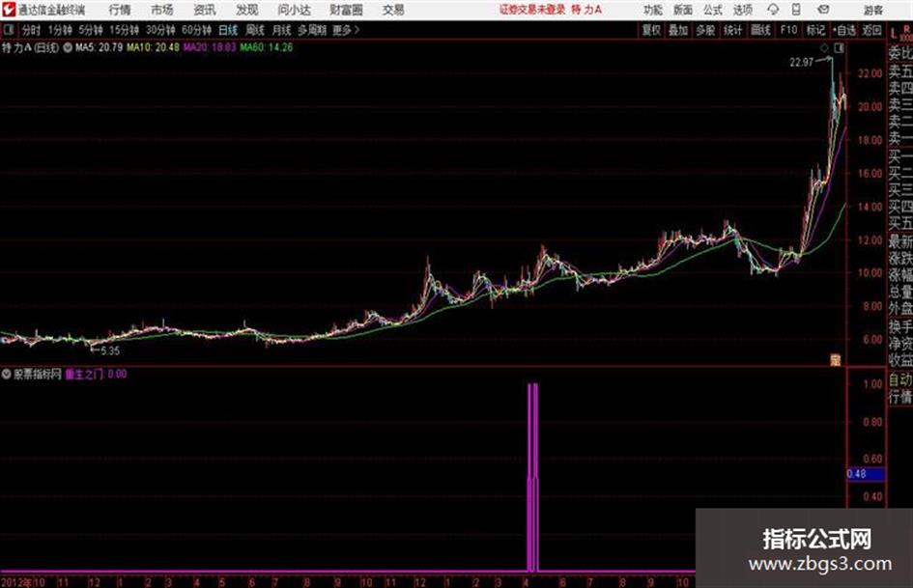This screenshot has width=913, height=588.
Task: Select the 自动 side tab
Action: point(900,379)
